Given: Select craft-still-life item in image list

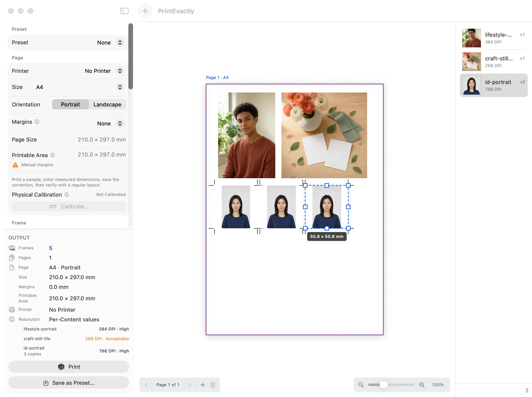Looking at the screenshot, I should point(494,61).
